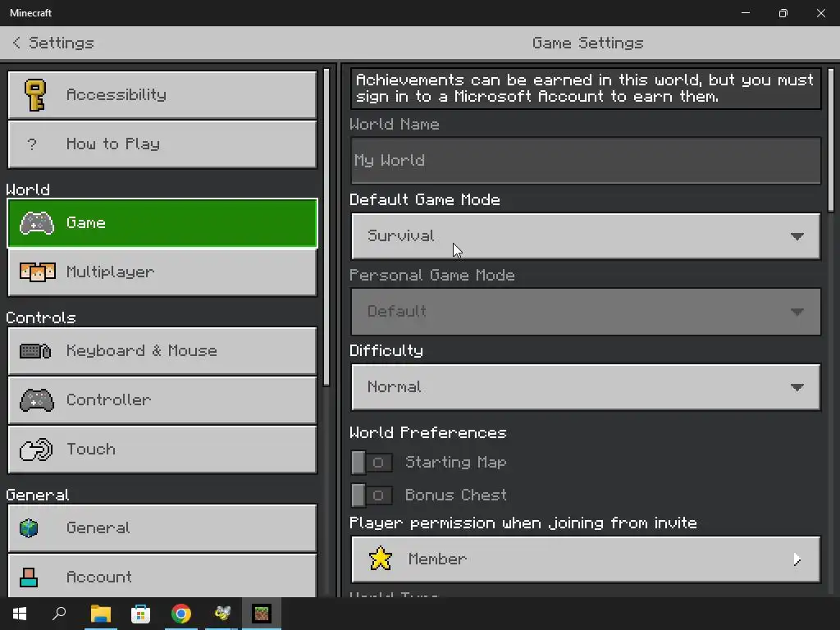Click the Default Game Mode dropdown arrow
Viewport: 840px width, 630px height.
[x=797, y=236]
